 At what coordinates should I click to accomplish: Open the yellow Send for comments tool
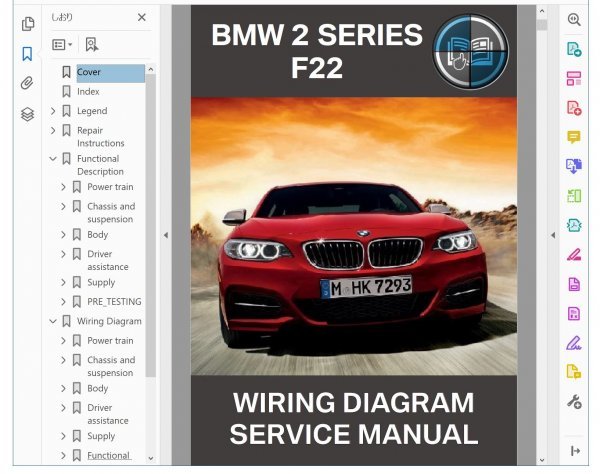[x=574, y=372]
